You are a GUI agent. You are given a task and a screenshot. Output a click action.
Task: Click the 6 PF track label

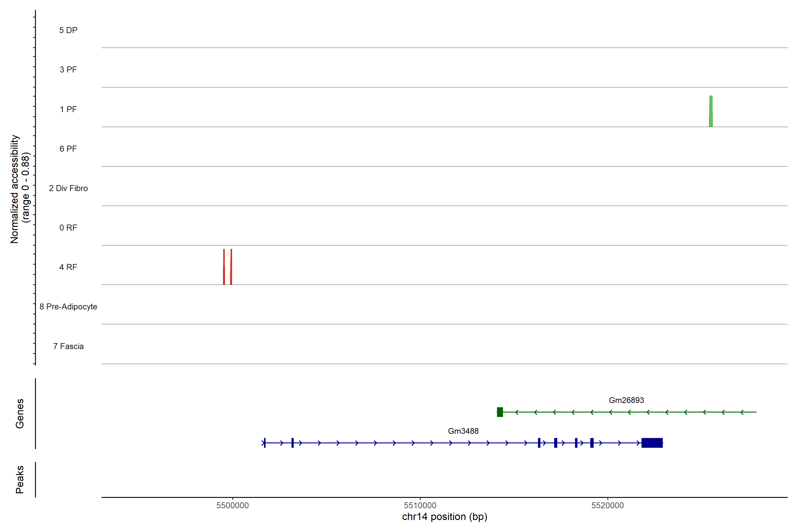68,149
